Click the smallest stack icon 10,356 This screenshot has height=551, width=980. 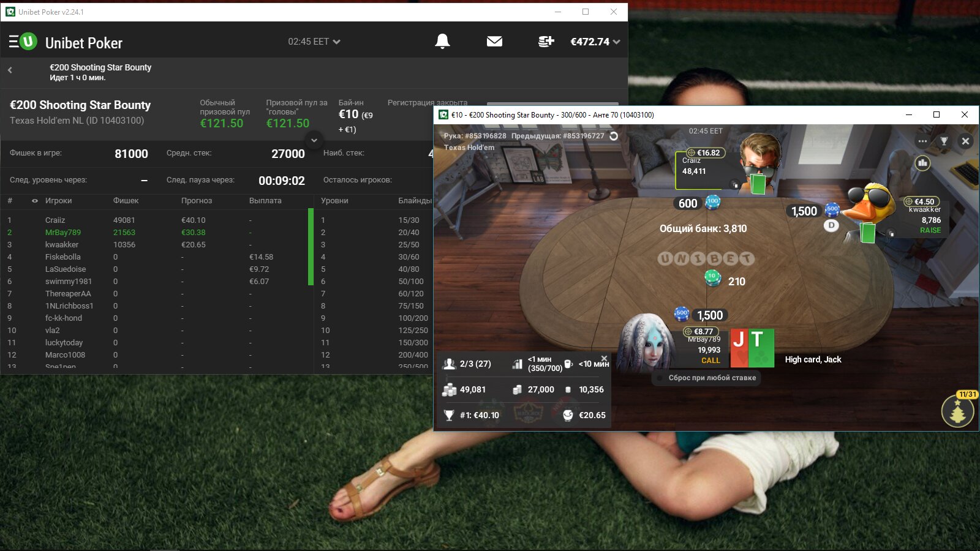click(568, 389)
